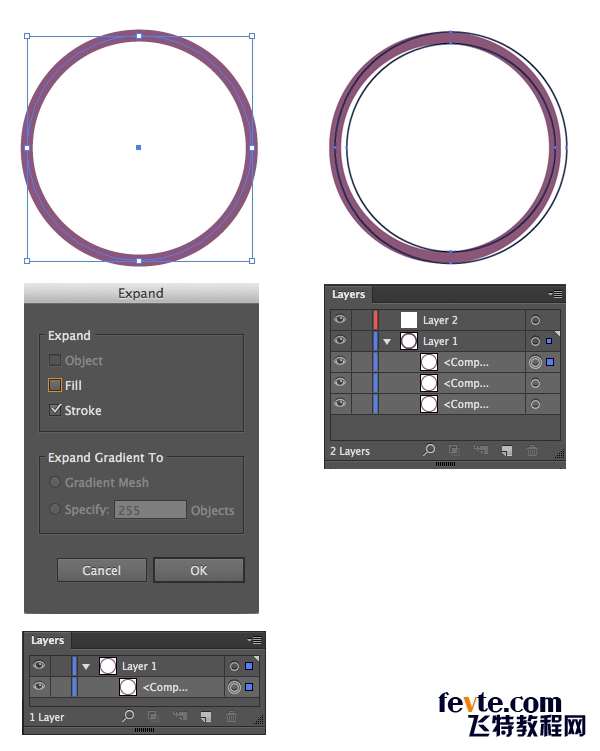Click the Layer 2 target circle icon

535,321
